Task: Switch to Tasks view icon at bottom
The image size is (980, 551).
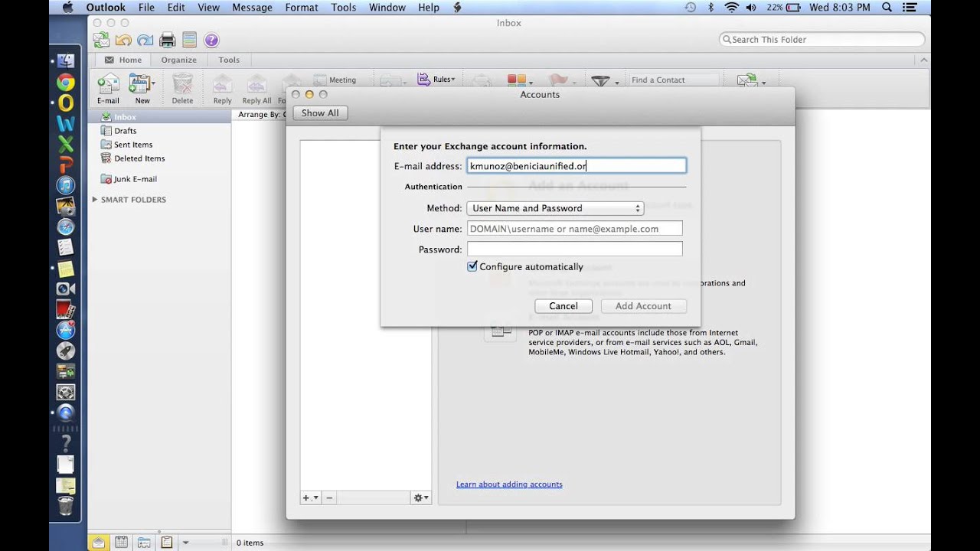Action: coord(166,543)
